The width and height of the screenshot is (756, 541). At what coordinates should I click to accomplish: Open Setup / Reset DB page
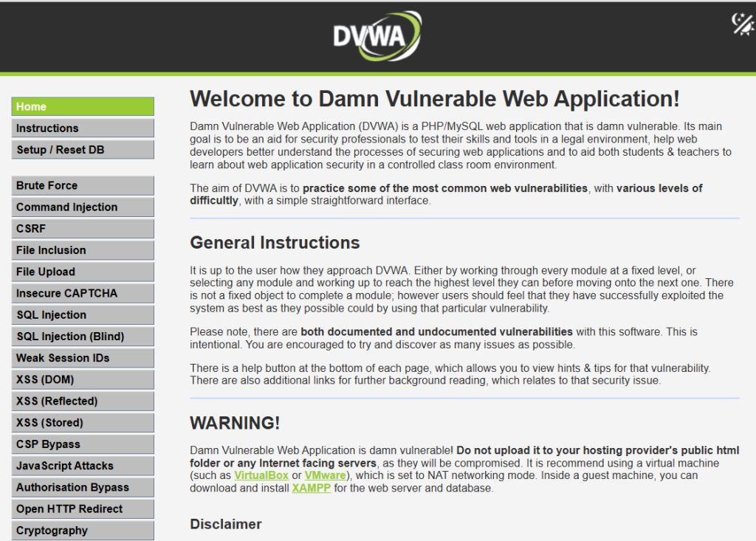(x=83, y=150)
